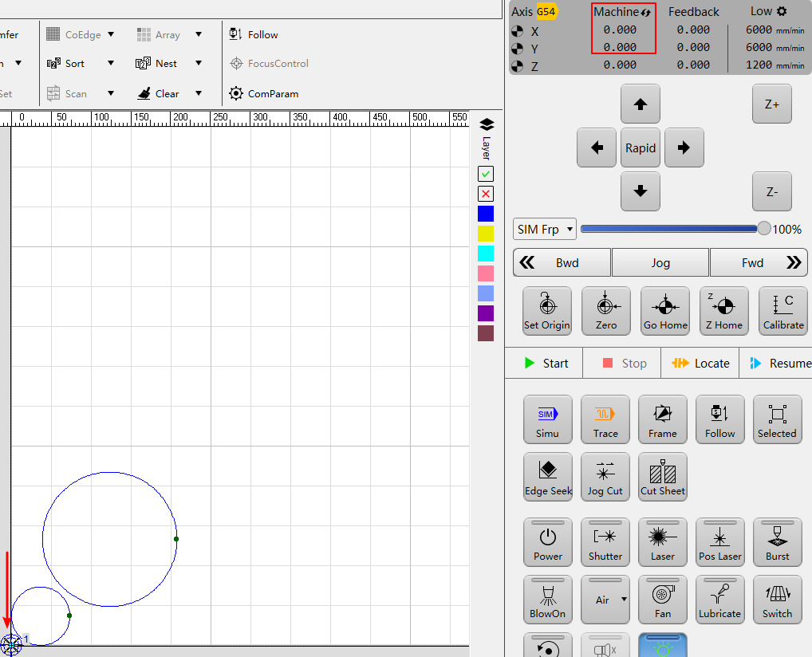Toggle the Laser on
Screen dimensions: 812x657
662,542
